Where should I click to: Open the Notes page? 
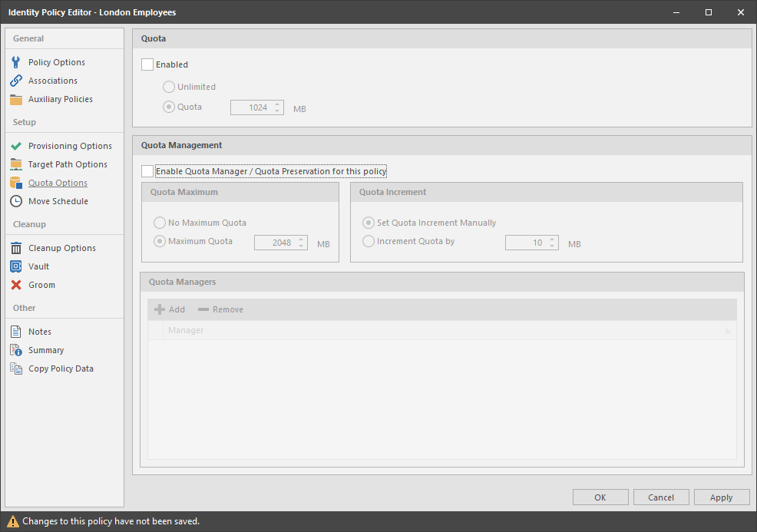40,332
